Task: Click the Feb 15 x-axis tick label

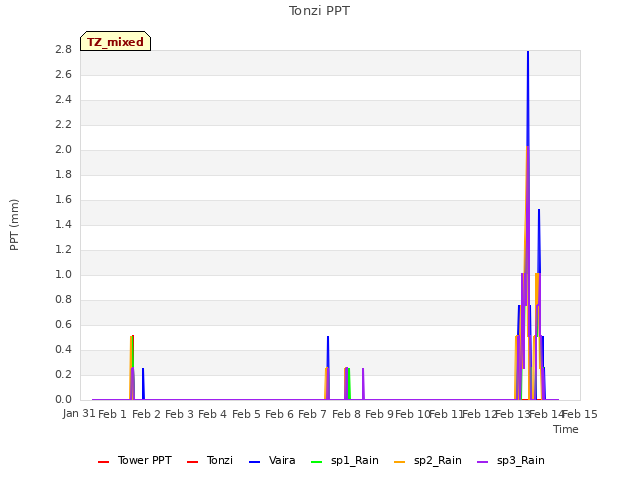Action: [x=580, y=414]
